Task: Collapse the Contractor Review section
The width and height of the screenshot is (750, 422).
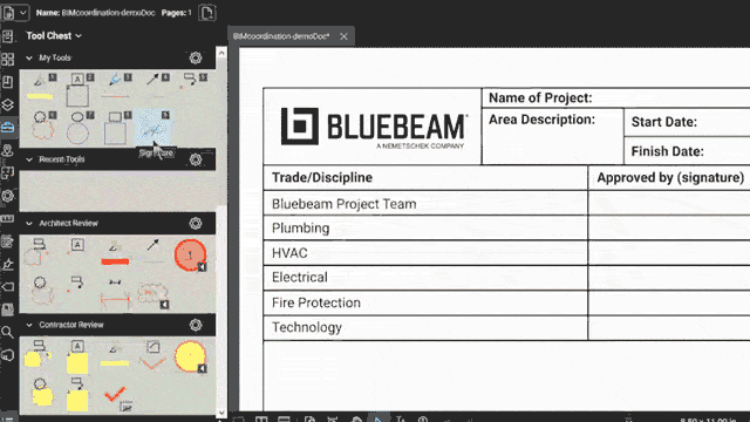Action: [x=29, y=325]
